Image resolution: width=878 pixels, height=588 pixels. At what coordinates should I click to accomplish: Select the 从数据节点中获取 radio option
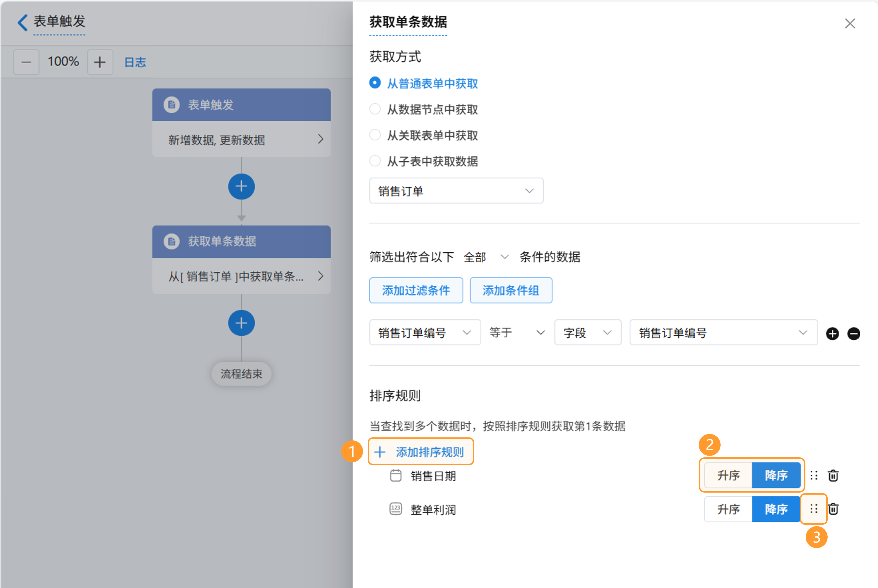(375, 109)
